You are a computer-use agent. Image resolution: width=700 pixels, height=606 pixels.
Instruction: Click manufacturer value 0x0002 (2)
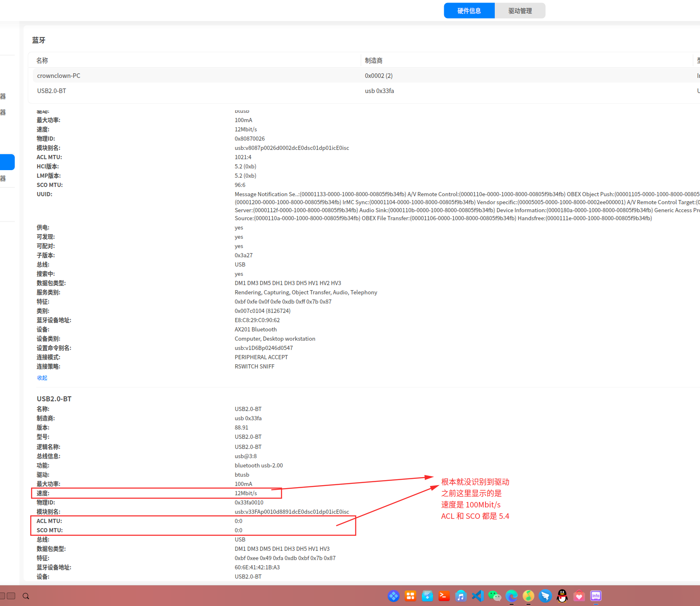click(x=379, y=76)
